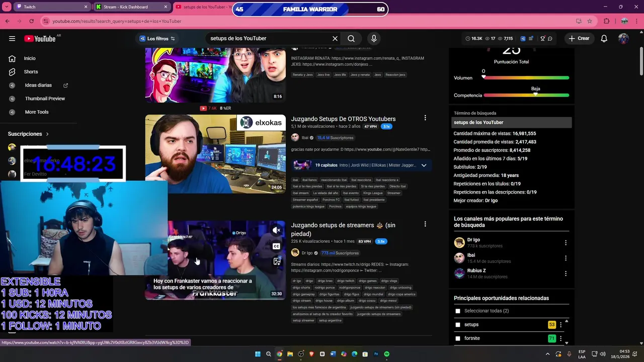The height and width of the screenshot is (362, 644).
Task: Open Windows Start button
Action: (258, 354)
